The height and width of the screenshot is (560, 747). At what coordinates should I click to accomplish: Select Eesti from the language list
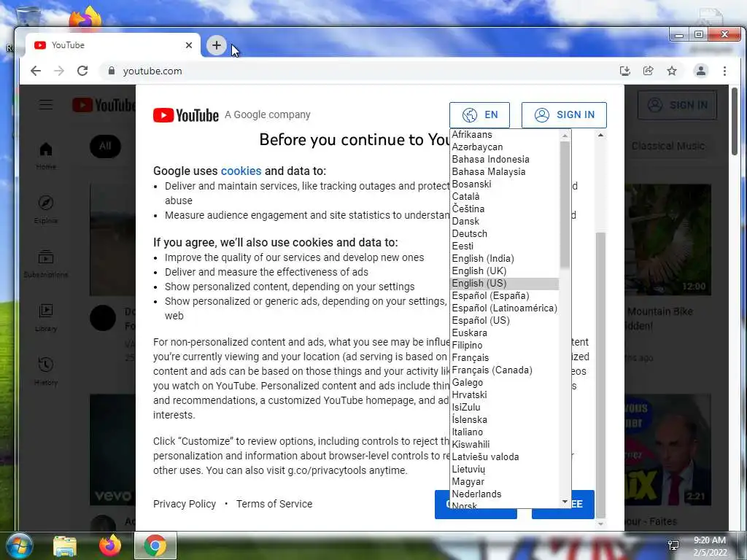click(x=505, y=246)
